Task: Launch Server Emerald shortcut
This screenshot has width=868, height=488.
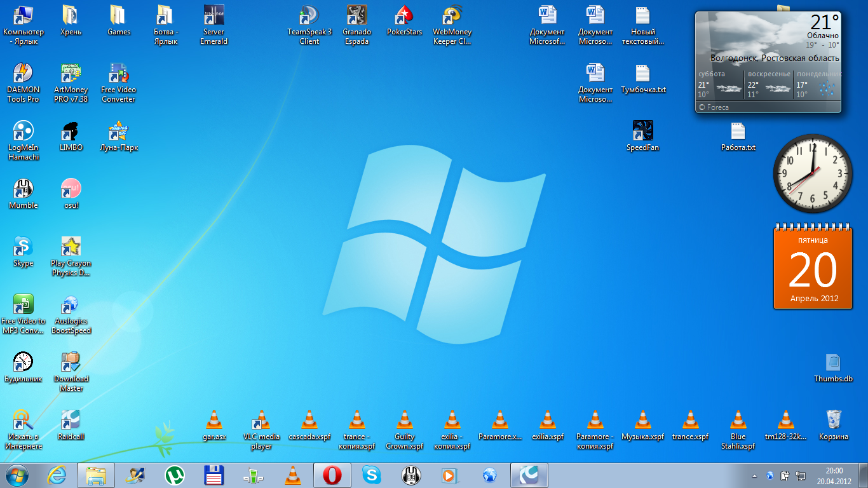Action: 214,25
